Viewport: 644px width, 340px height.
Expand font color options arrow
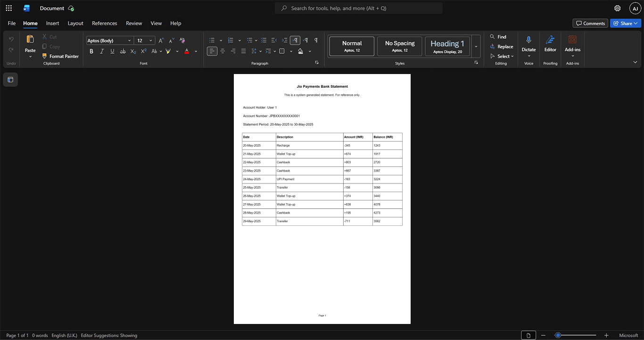pyautogui.click(x=196, y=51)
